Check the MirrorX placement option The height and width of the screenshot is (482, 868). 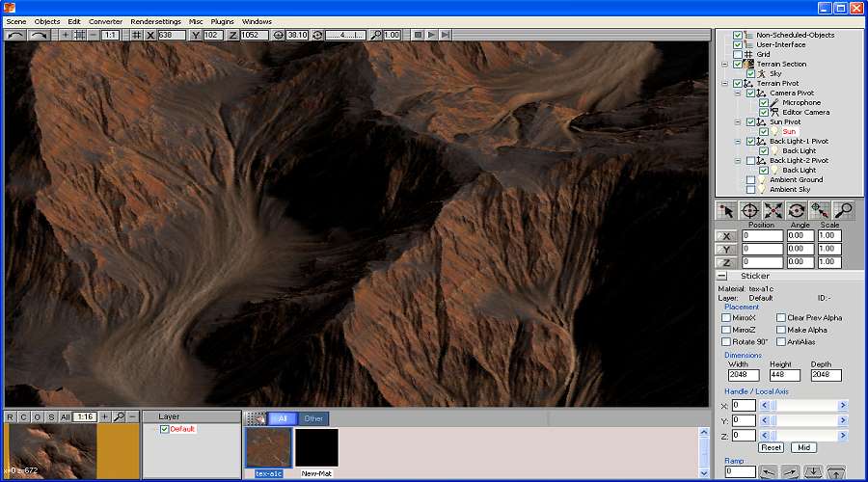click(x=726, y=317)
